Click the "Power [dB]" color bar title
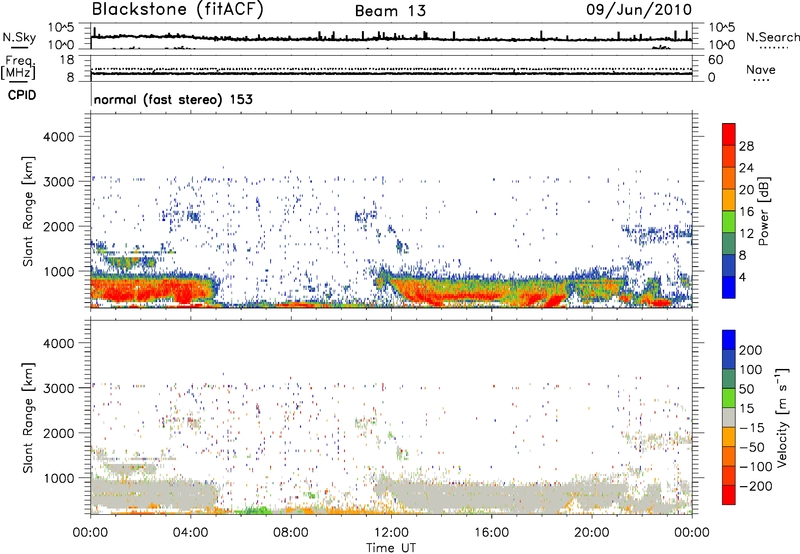Viewport: 800px width, 554px height. pos(763,211)
